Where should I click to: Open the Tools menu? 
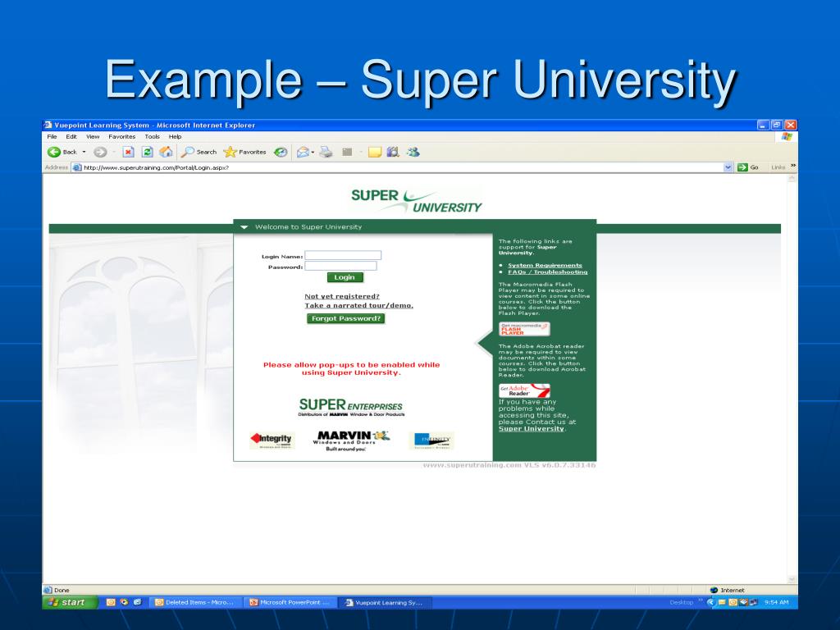(152, 137)
